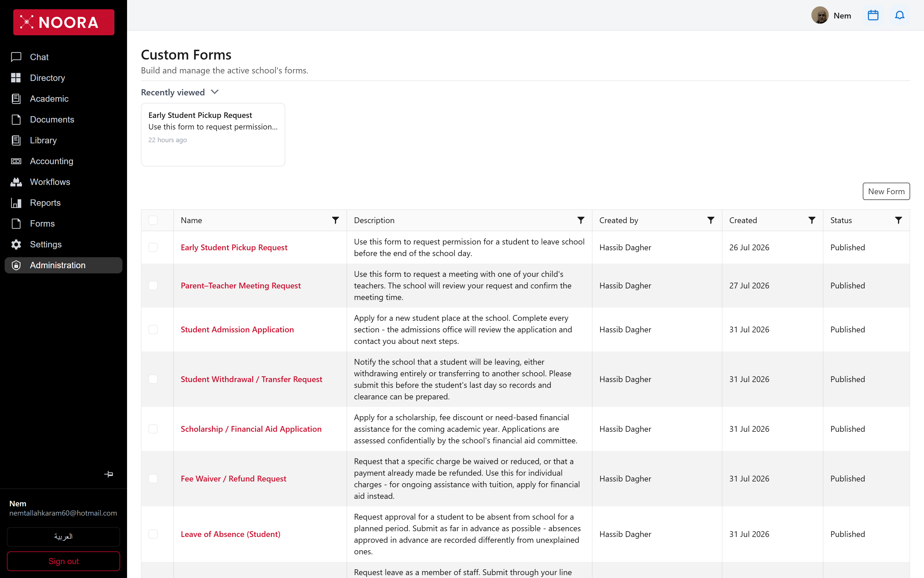Screen dimensions: 924x578
Task: Click the Library icon in sidebar
Action: 16,140
